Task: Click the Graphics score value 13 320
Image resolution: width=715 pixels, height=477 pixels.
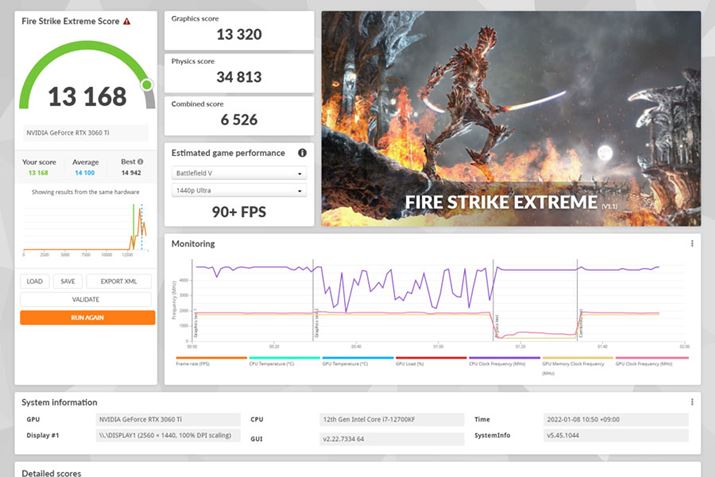Action: (239, 34)
